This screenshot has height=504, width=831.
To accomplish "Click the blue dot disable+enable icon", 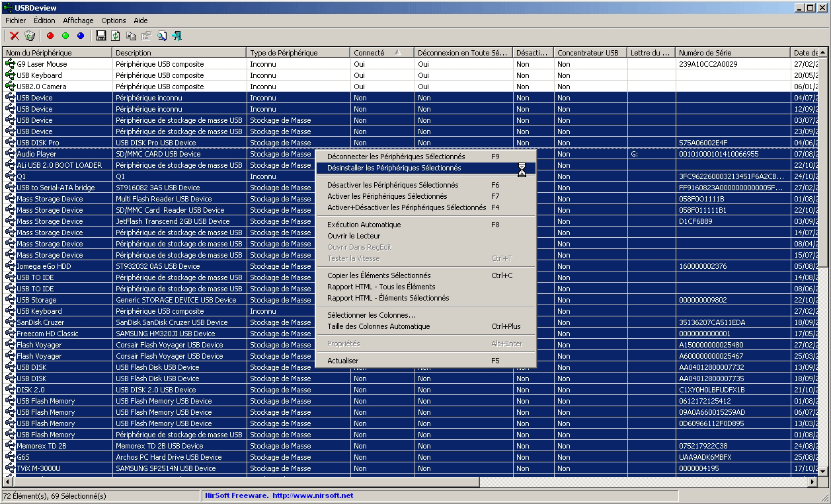I will point(81,36).
